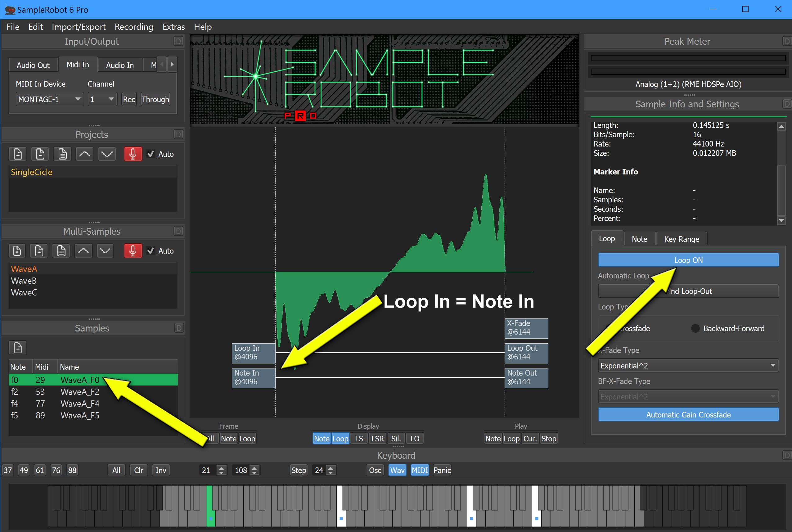Open the MIDI Channel dropdown
The image size is (792, 532).
click(102, 99)
